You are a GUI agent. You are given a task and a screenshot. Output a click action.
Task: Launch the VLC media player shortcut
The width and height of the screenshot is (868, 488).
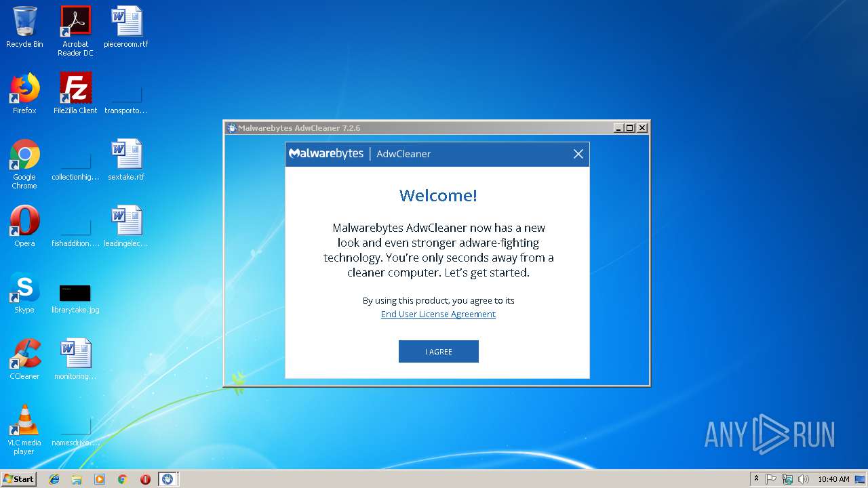(24, 430)
